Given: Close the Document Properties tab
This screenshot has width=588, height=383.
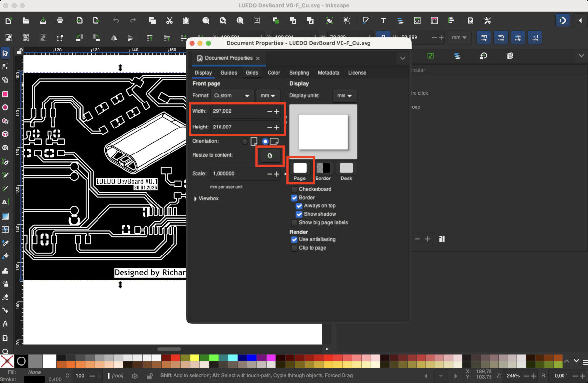Looking at the screenshot, I should pyautogui.click(x=258, y=58).
